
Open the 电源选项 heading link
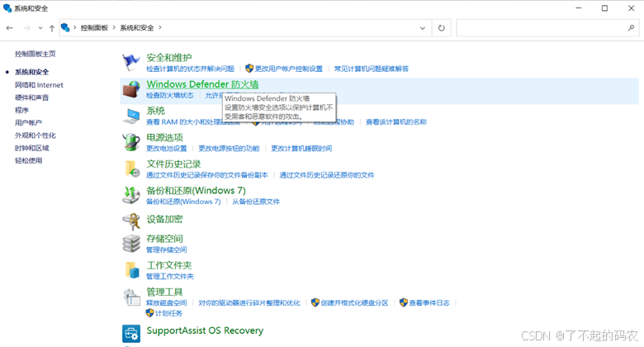164,137
